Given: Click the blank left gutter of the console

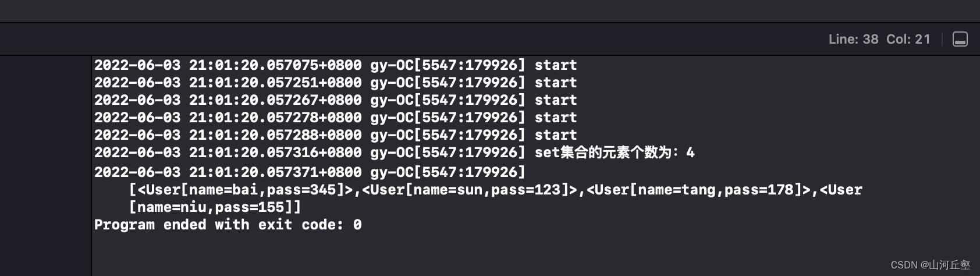Looking at the screenshot, I should pos(45,163).
